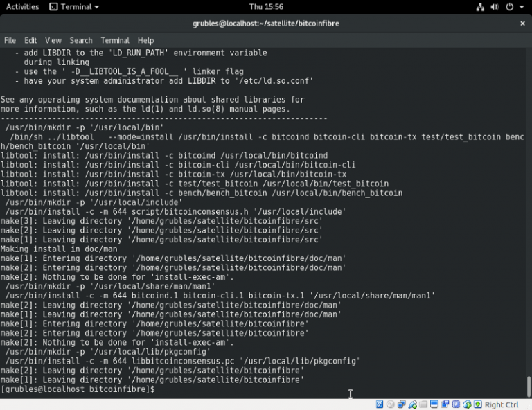Open the clock showing Thu 15:56
This screenshot has width=532, height=410.
click(x=266, y=7)
